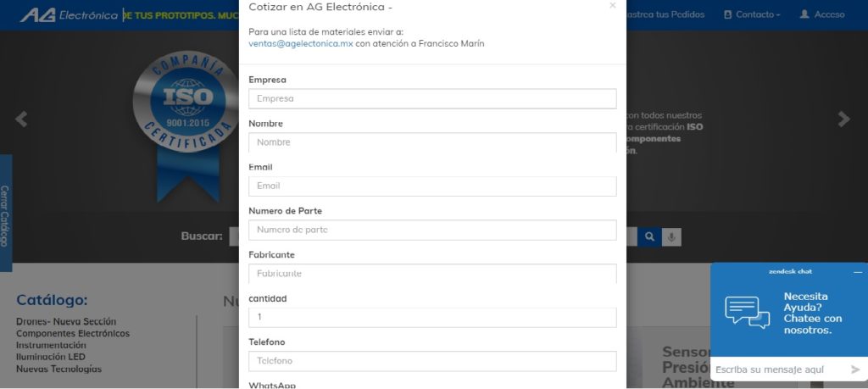Open the Contacto dropdown menu
The image size is (868, 389).
(753, 14)
